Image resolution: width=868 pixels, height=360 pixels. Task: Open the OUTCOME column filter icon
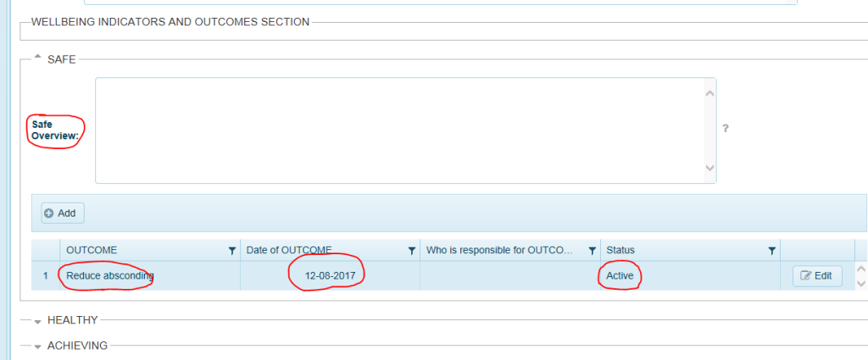[x=231, y=251]
